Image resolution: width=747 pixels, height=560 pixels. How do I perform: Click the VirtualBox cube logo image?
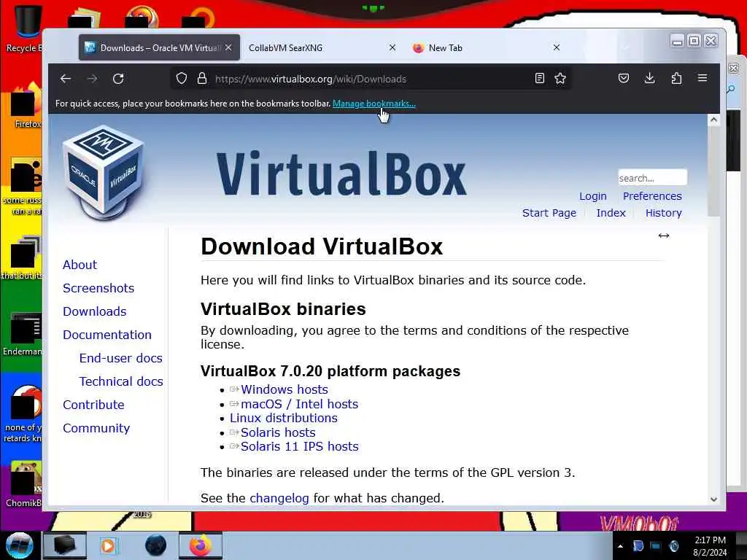click(104, 172)
